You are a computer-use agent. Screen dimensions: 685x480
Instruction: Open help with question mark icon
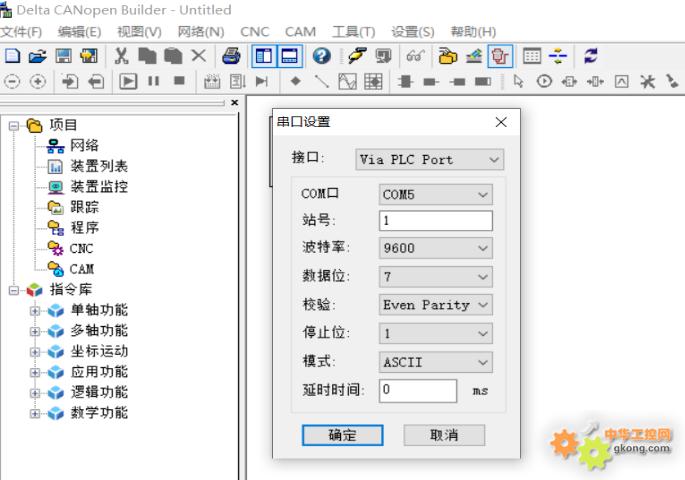[x=322, y=56]
